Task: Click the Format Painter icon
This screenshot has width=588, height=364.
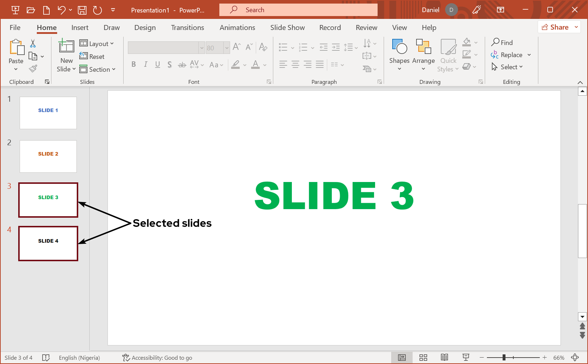Action: tap(33, 68)
